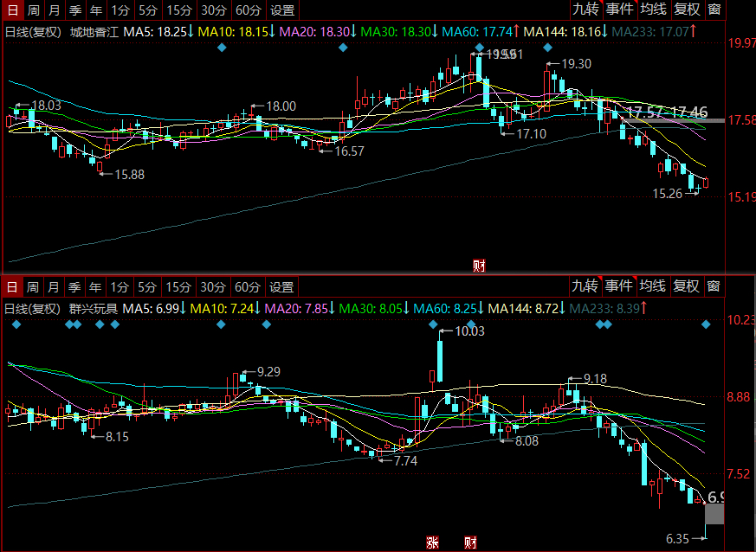Switch bottom chart to 周 weekly period
The width and height of the screenshot is (756, 552).
(x=32, y=287)
